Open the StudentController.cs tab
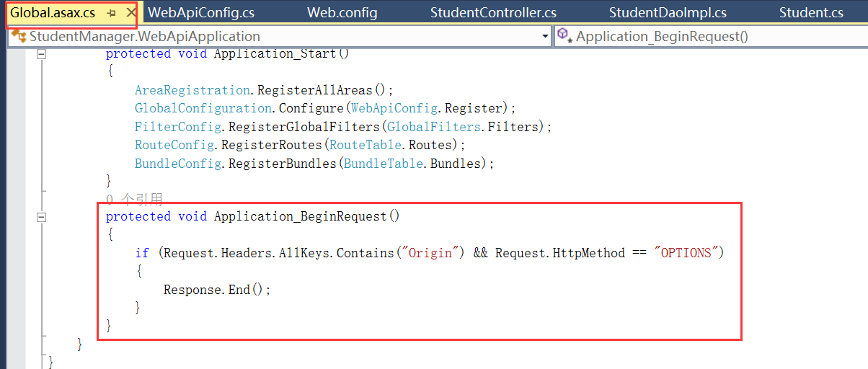The image size is (868, 369). [493, 13]
